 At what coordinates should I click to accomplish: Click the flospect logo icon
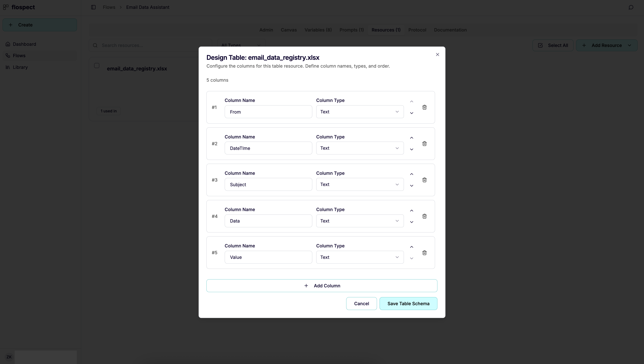6,7
